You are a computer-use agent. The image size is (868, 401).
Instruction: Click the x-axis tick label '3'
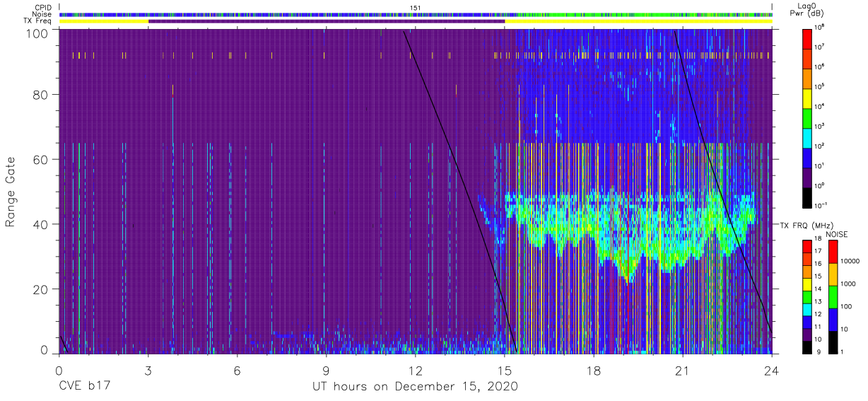click(148, 370)
